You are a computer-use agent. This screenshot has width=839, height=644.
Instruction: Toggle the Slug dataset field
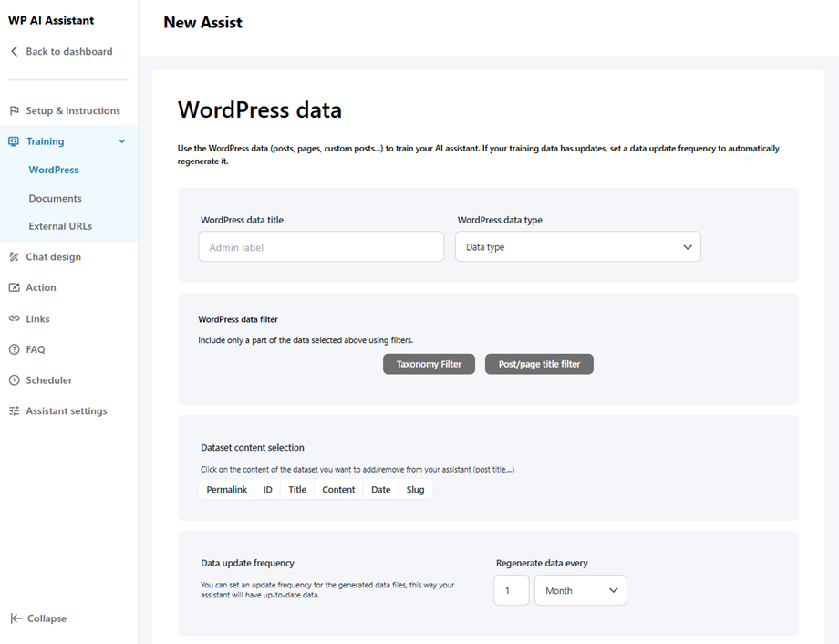[x=415, y=489]
